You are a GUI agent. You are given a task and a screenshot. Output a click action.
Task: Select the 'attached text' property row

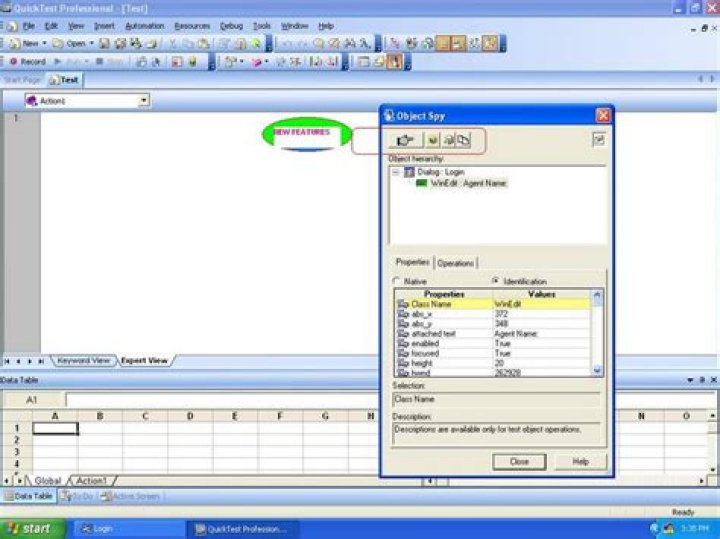pos(494,334)
